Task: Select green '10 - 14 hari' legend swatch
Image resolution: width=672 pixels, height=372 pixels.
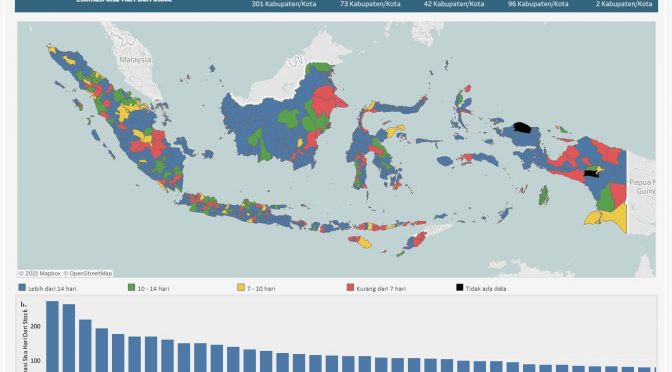Action: click(x=132, y=288)
